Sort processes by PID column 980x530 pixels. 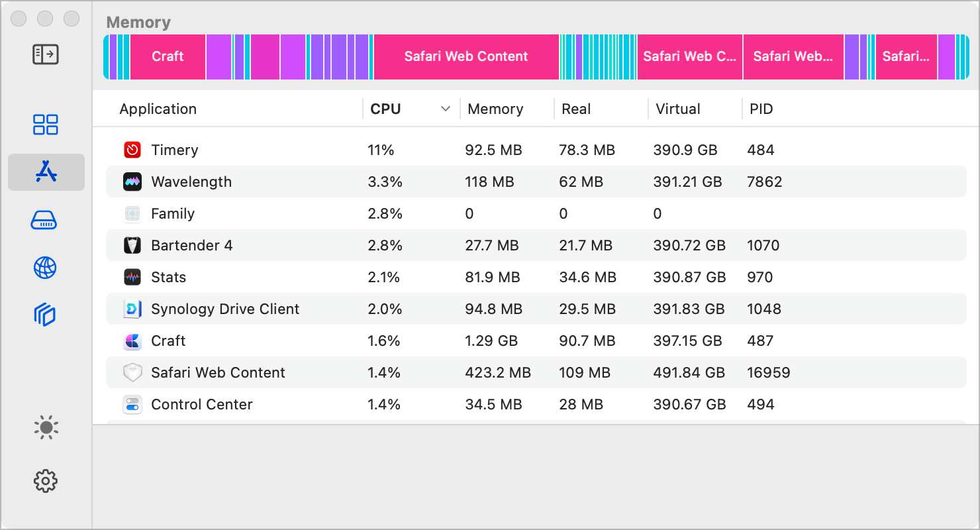761,109
